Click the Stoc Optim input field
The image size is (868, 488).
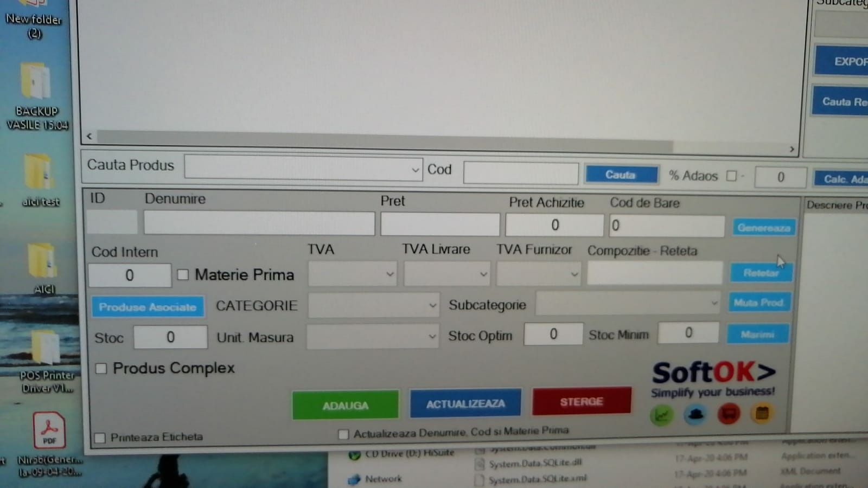(553, 334)
